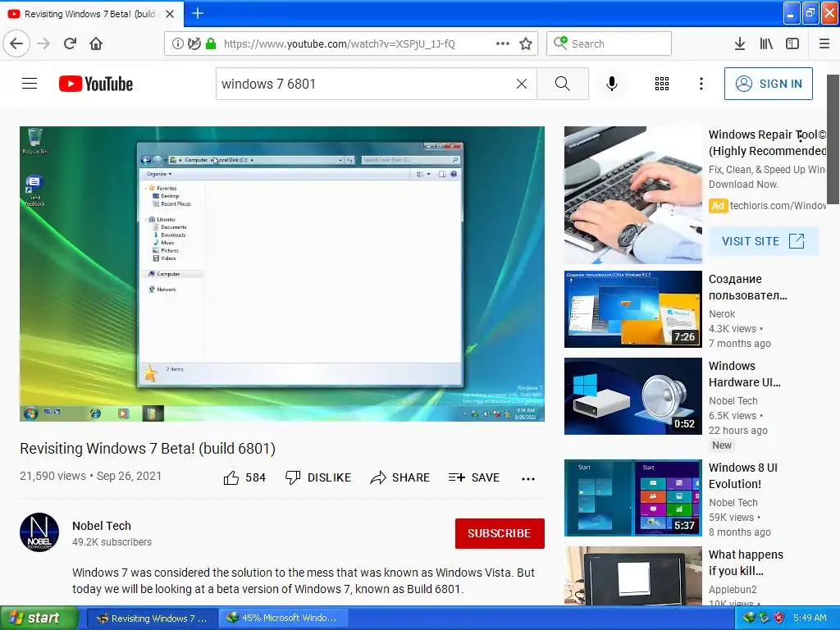Click the browser Forward arrow
The image size is (840, 630).
pyautogui.click(x=43, y=43)
